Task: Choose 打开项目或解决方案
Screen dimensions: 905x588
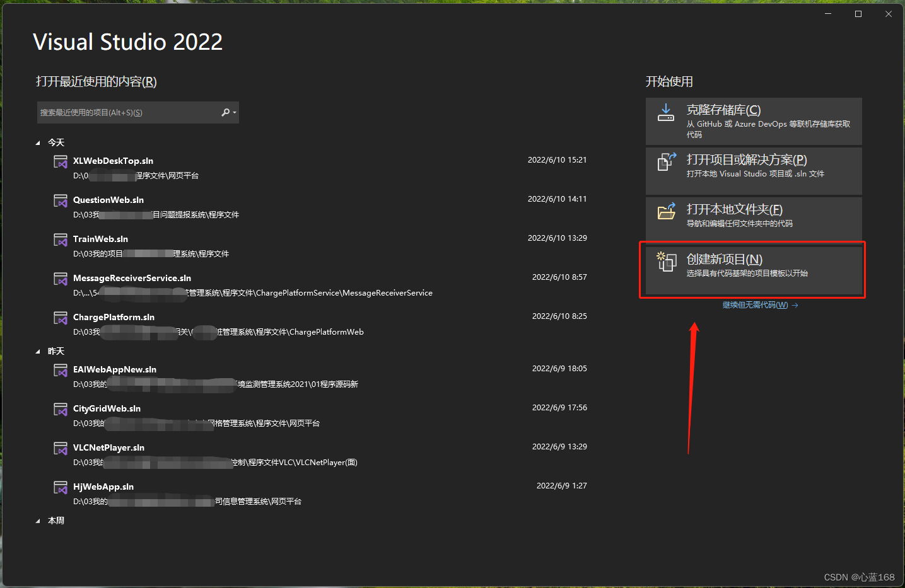Action: click(754, 171)
